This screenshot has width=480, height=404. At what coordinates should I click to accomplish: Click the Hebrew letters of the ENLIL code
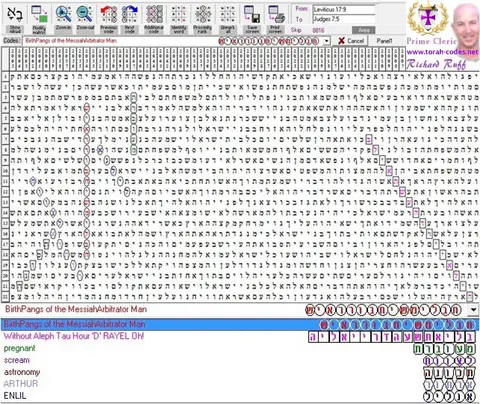pos(449,396)
